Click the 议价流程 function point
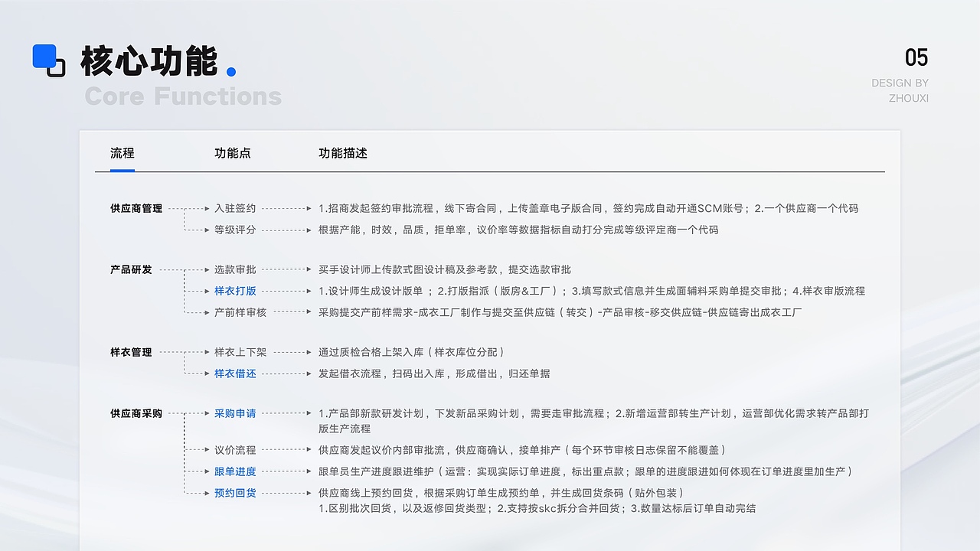This screenshot has width=980, height=551. click(x=235, y=450)
